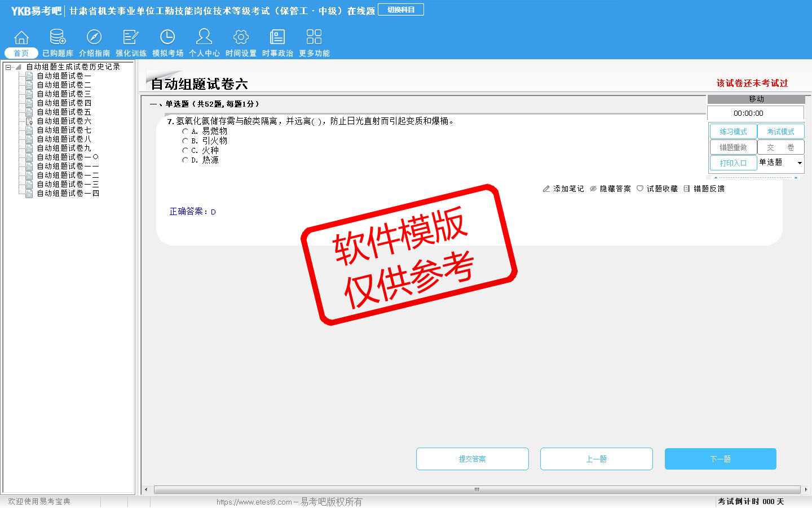Select answer option A 易燃物
The height and width of the screenshot is (508, 812).
coord(185,131)
